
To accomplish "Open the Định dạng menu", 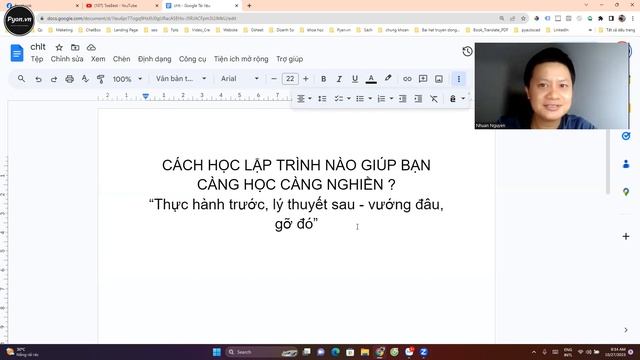I will [x=154, y=59].
